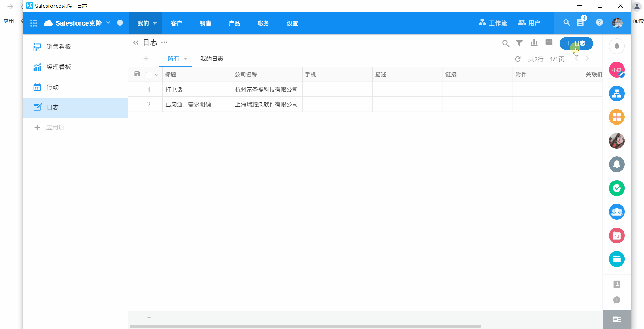Image resolution: width=644 pixels, height=329 pixels.
Task: Open the teal folder files icon
Action: (617, 259)
